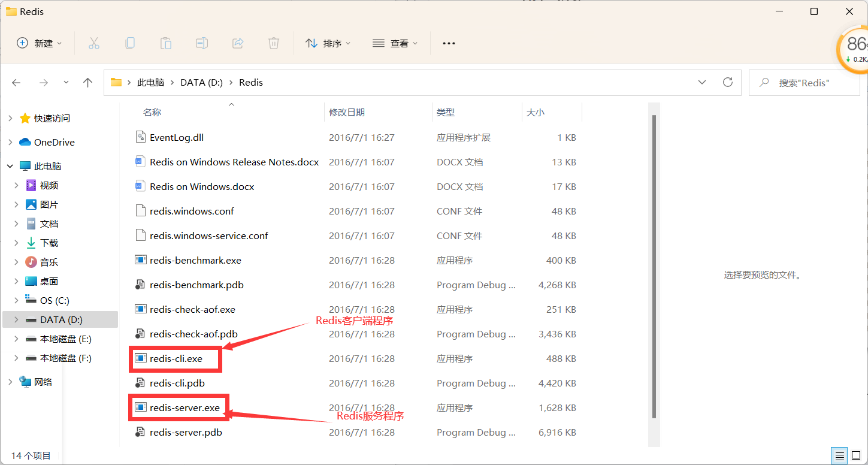Open OS (C:) drive in sidebar
Image resolution: width=868 pixels, height=465 pixels.
[55, 300]
